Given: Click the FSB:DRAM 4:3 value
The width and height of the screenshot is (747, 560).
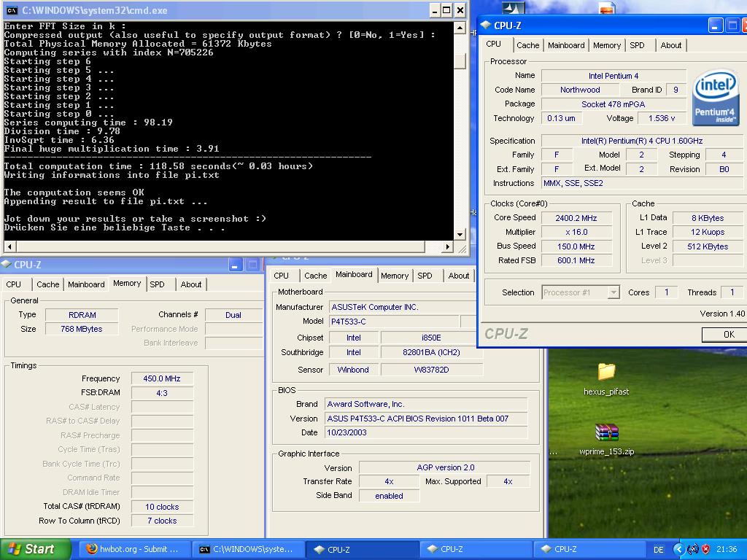Looking at the screenshot, I should [162, 393].
